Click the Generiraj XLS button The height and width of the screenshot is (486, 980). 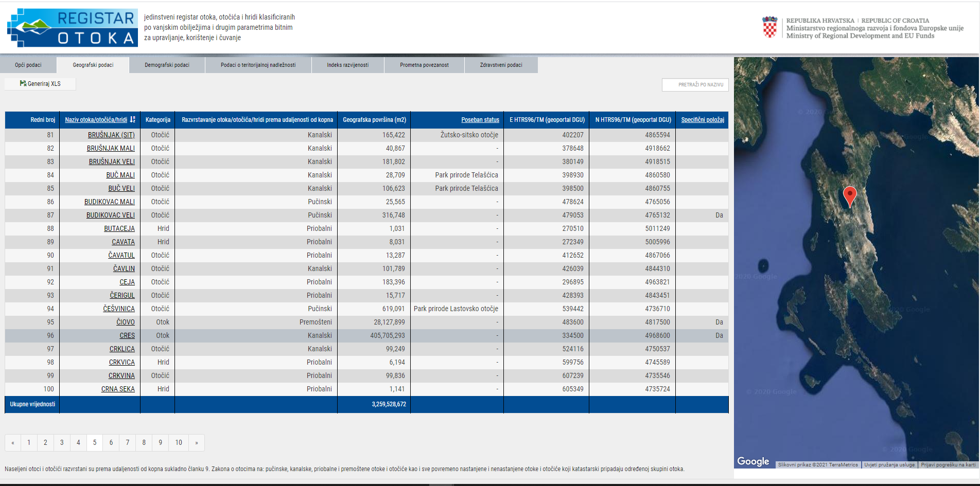click(41, 84)
